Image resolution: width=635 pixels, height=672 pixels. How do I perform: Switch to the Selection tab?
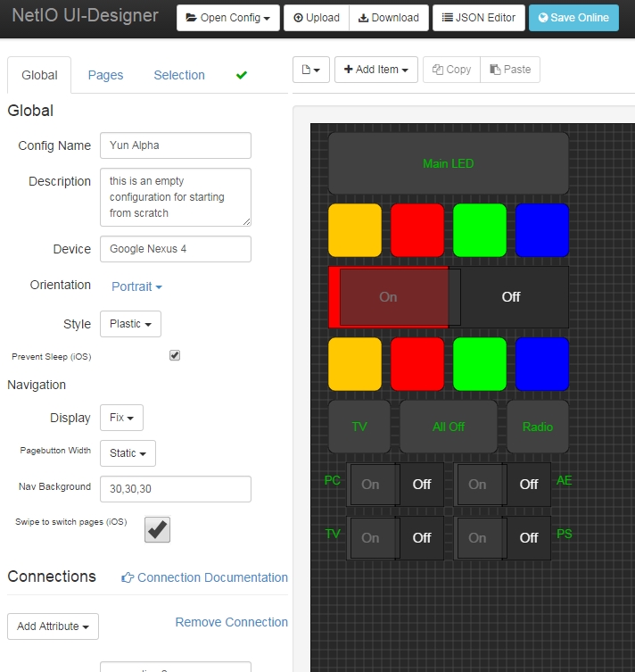pos(179,76)
